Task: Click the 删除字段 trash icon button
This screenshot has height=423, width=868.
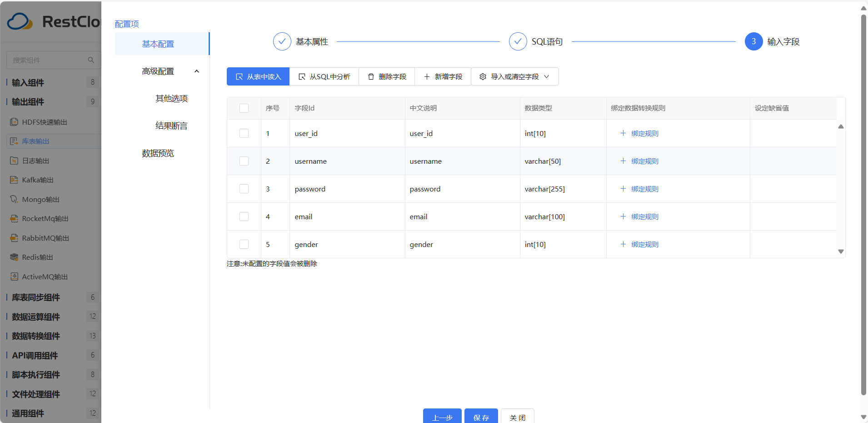Action: click(370, 76)
